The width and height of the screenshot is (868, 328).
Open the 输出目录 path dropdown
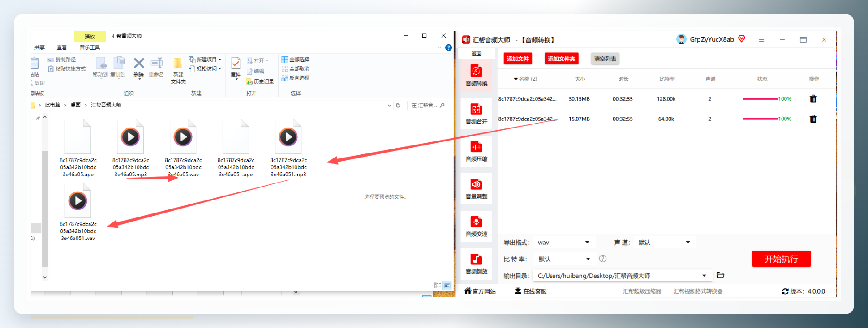coord(704,276)
